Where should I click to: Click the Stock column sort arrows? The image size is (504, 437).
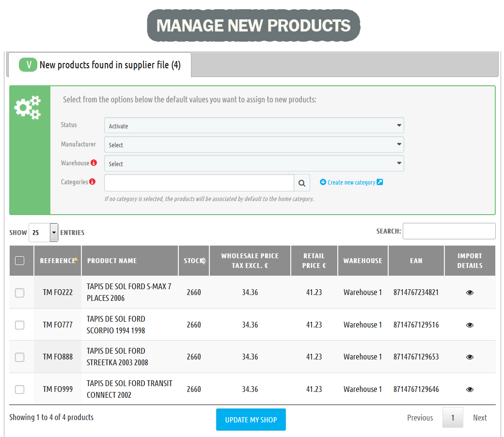(204, 261)
